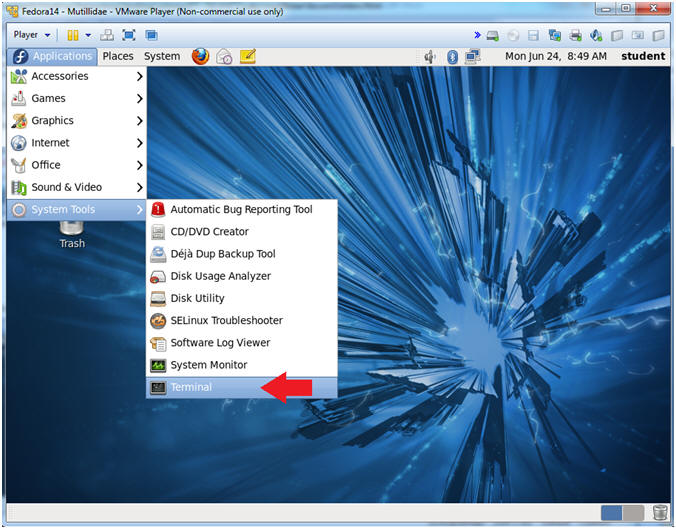Click VMware network adapter device icon
676x529 pixels.
554,35
